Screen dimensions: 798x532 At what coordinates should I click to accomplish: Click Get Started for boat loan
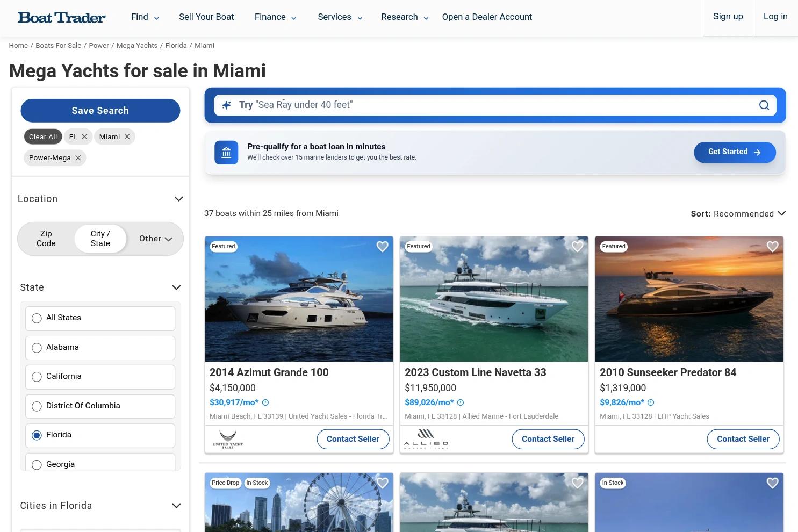click(735, 153)
